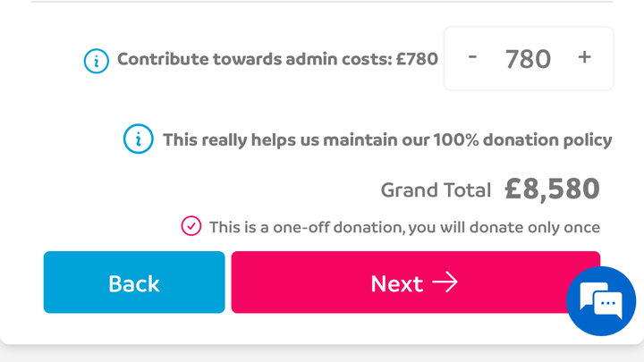This screenshot has width=644, height=362.
Task: Open info icon beside admin costs contribution
Action: (97, 61)
